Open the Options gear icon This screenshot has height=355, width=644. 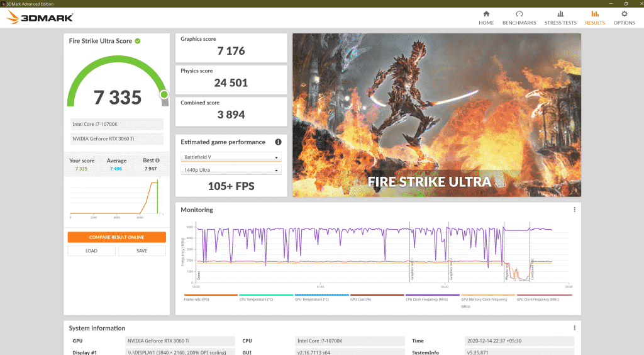[624, 14]
